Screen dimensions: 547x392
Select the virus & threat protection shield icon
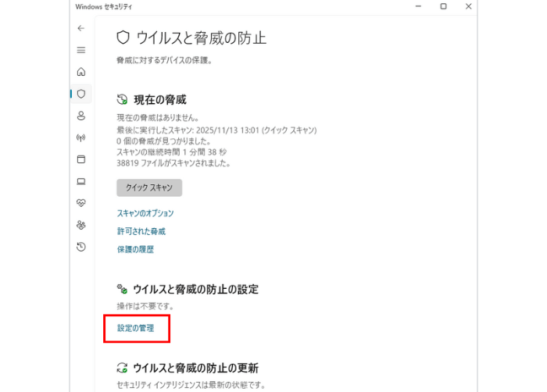[81, 94]
